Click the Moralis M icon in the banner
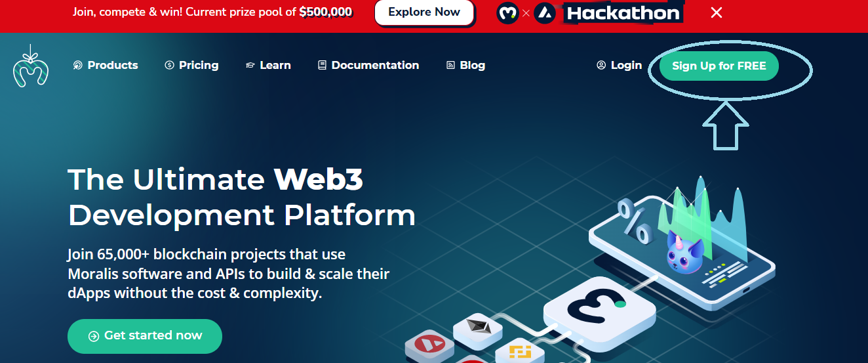Screen dimensions: 868x363 [508, 12]
